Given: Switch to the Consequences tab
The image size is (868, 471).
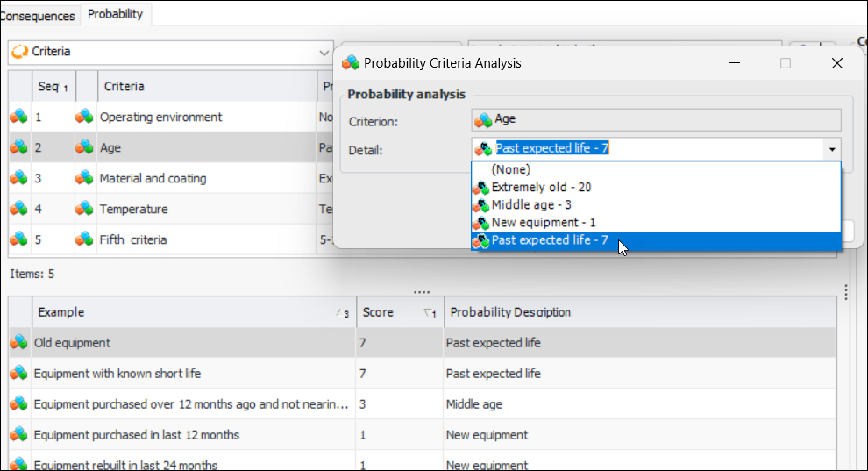Looking at the screenshot, I should [37, 16].
